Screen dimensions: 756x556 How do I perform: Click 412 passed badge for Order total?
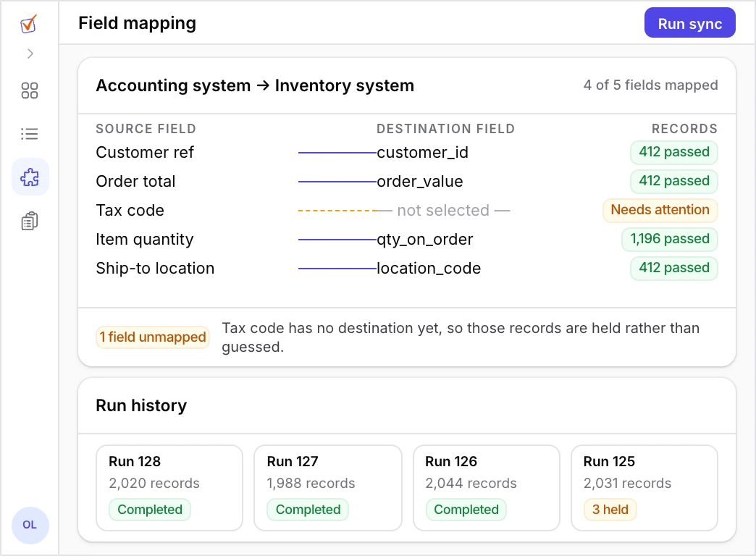674,181
